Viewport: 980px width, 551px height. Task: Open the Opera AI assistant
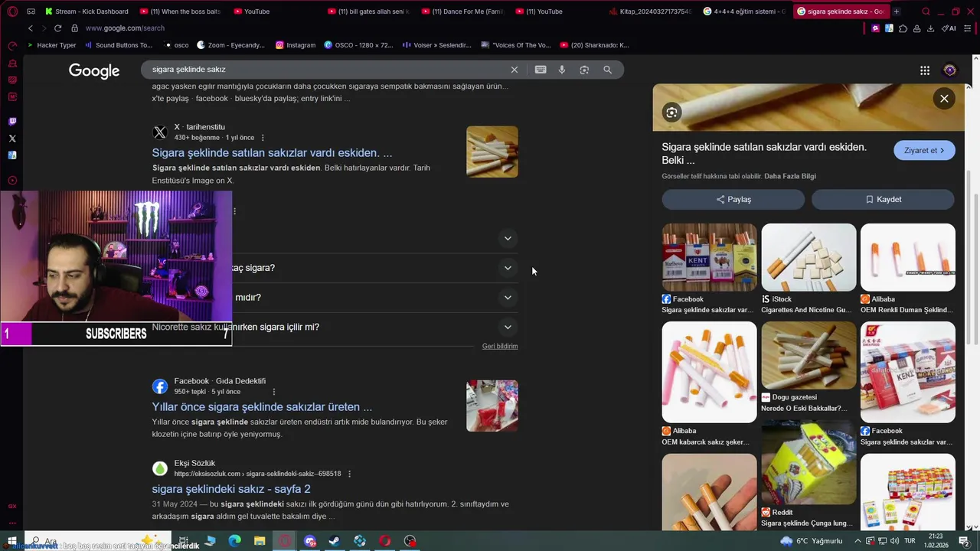949,28
